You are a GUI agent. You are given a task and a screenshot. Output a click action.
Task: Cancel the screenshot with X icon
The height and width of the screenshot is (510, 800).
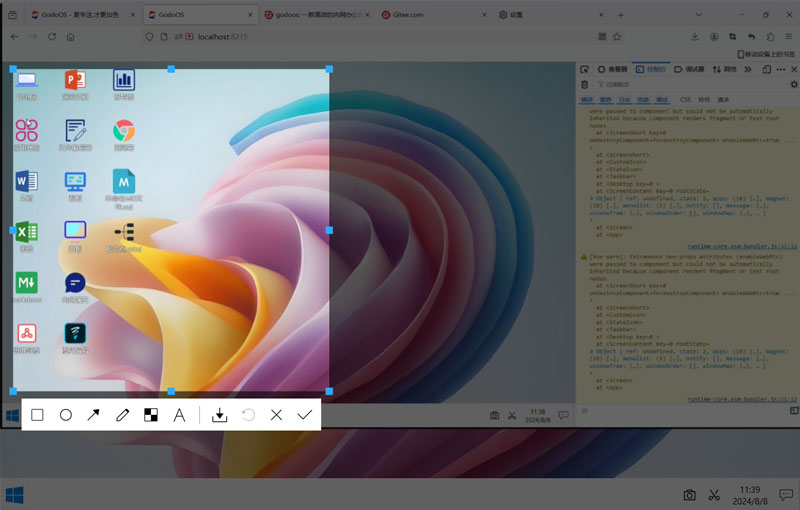tap(277, 415)
